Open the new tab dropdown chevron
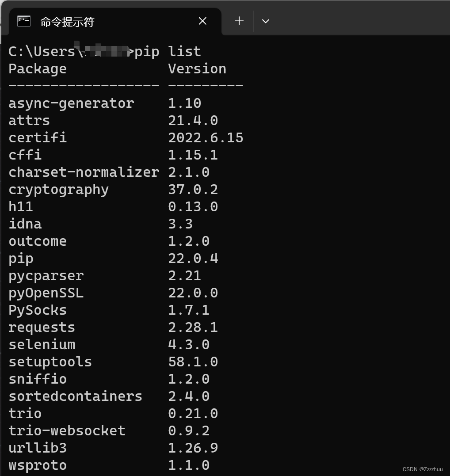The height and width of the screenshot is (476, 450). coord(266,21)
